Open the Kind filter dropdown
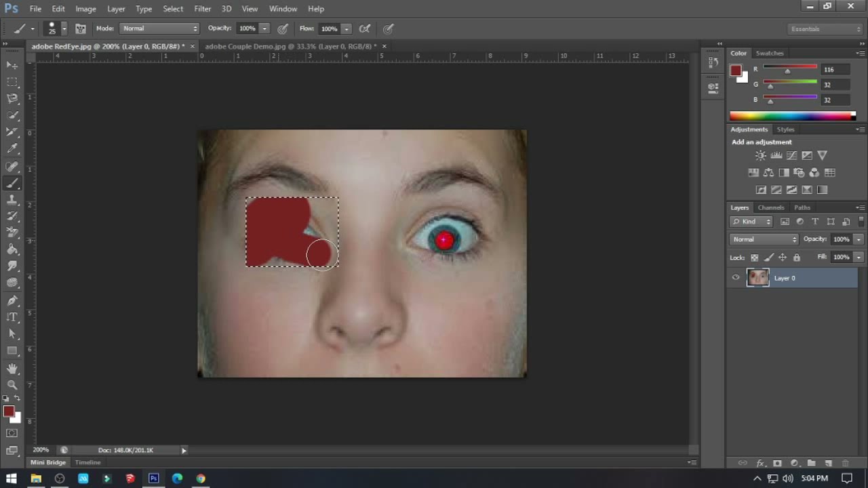Viewport: 868px width, 488px height. coord(751,222)
